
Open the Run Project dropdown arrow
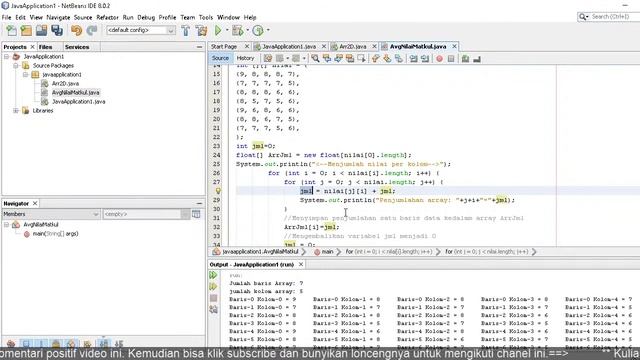click(x=227, y=30)
